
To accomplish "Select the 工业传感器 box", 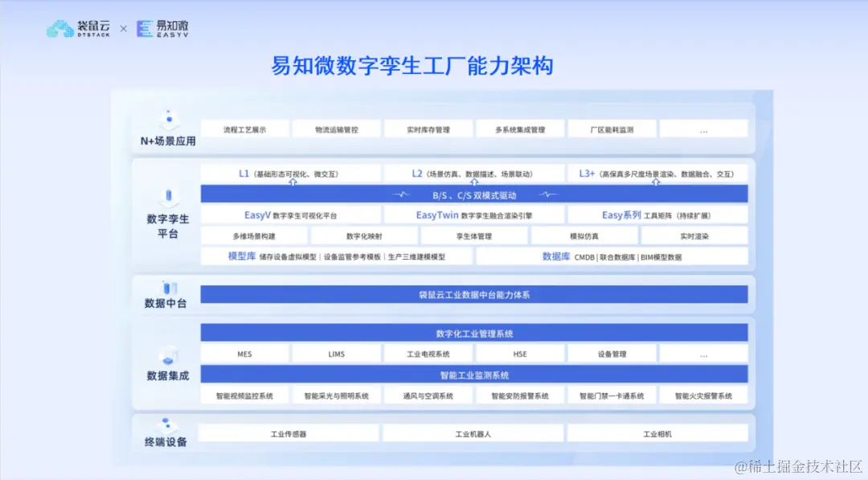I will tap(289, 433).
